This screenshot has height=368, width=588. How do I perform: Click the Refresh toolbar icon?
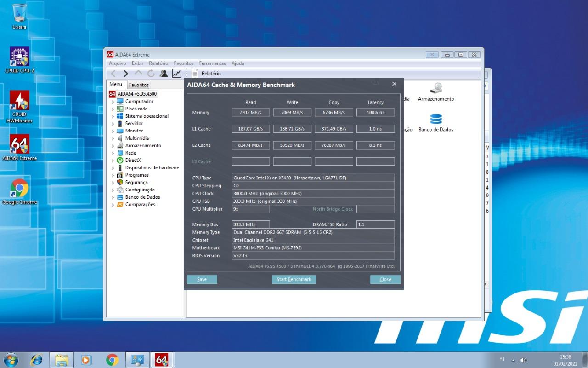click(151, 74)
